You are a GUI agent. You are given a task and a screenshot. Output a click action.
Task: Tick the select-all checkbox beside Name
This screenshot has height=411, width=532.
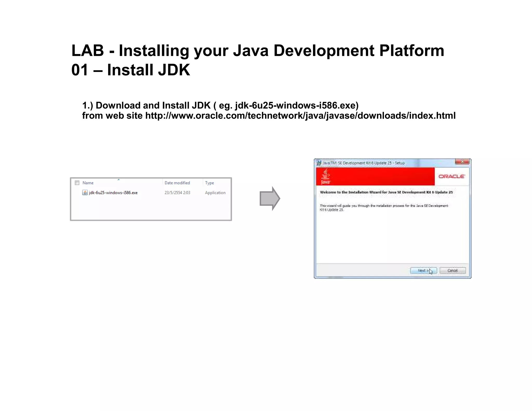pos(77,183)
